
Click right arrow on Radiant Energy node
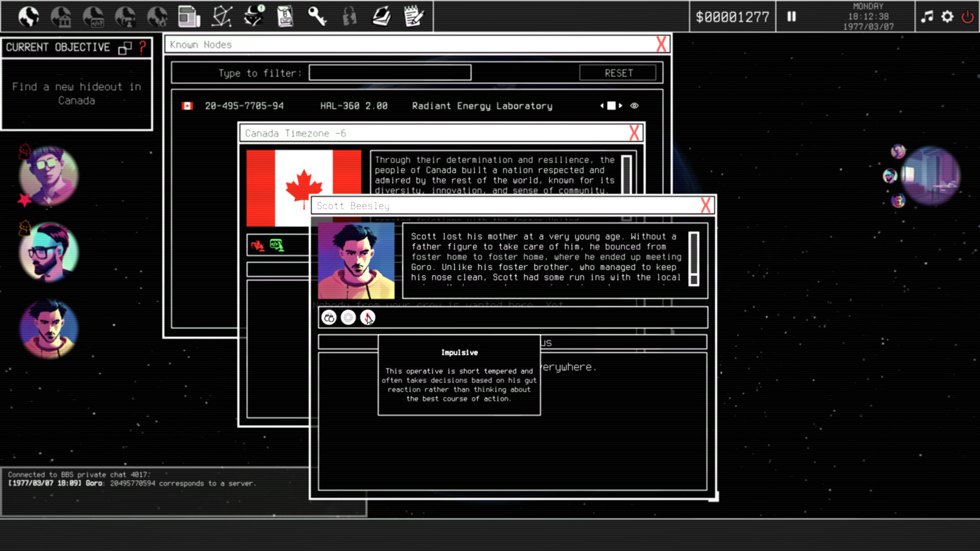[x=621, y=106]
